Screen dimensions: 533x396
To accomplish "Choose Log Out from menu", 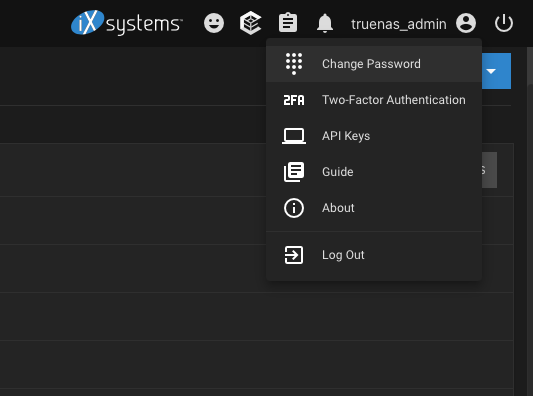I will click(x=374, y=255).
